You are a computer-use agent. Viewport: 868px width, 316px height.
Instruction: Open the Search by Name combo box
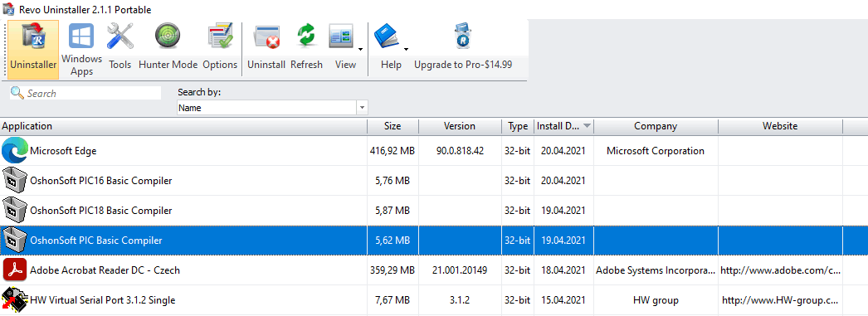point(272,107)
